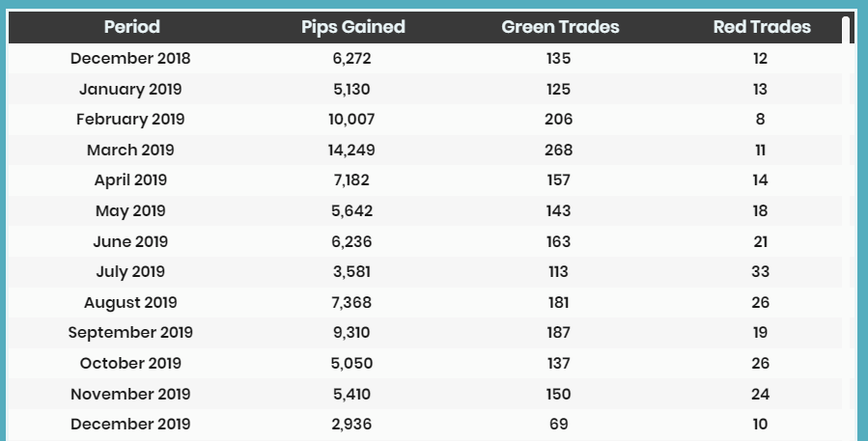The height and width of the screenshot is (441, 868).
Task: Click the Green Trades column header
Action: 560,27
